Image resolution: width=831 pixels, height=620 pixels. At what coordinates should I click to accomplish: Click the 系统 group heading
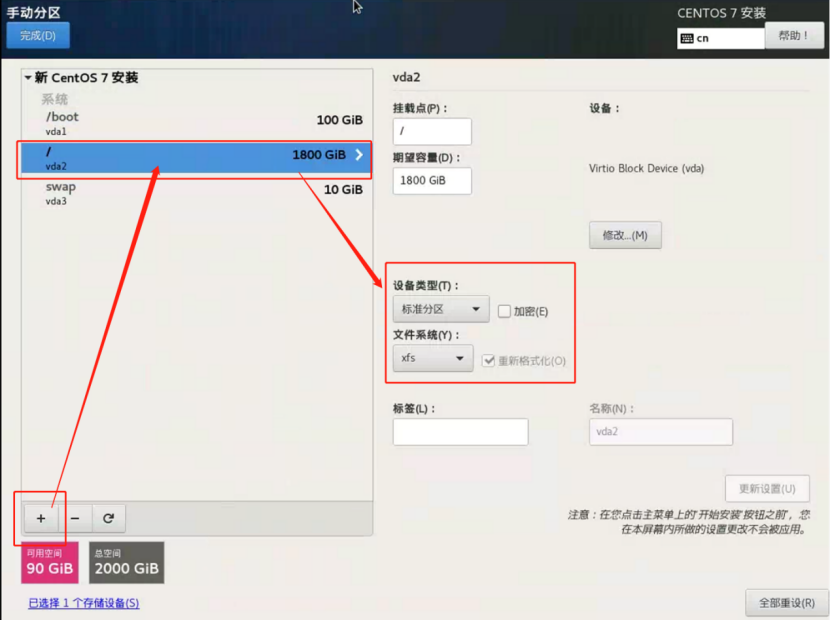click(55, 99)
